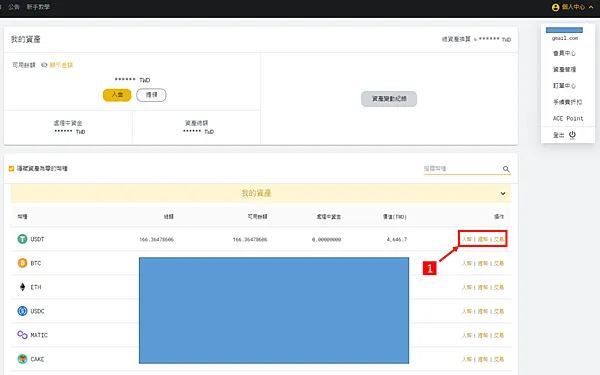The image size is (600, 375).
Task: Click 交易 in the USDC row
Action: 499,311
